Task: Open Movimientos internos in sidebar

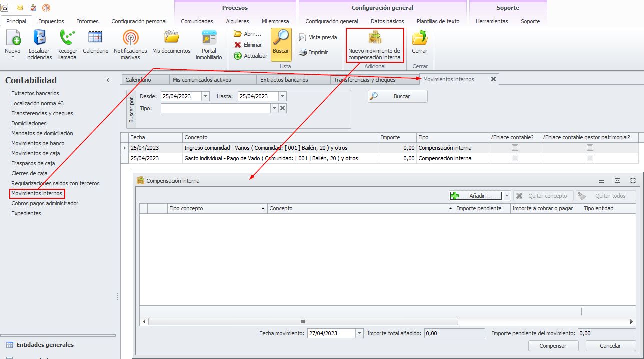Action: [37, 193]
